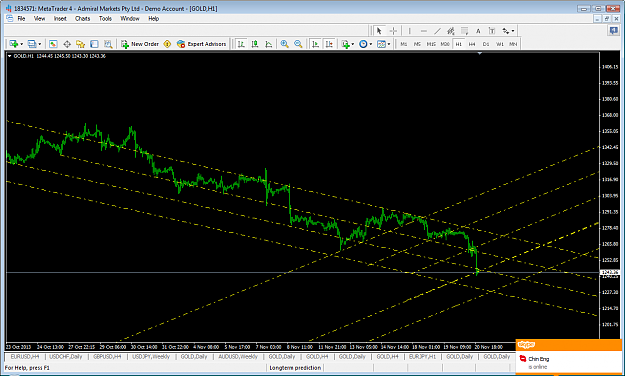Zoom in on the chart
The height and width of the screenshot is (376, 625).
pos(285,44)
